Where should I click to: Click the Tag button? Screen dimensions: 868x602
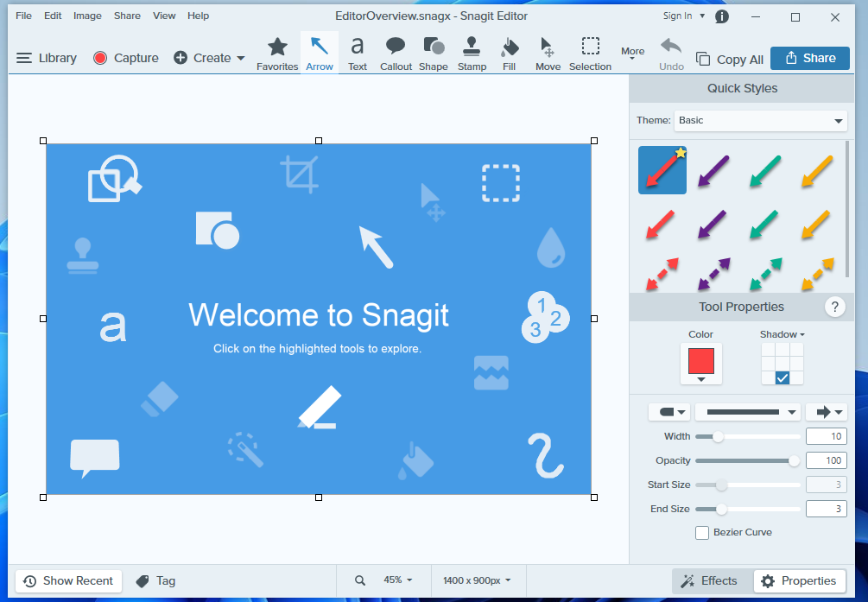155,581
